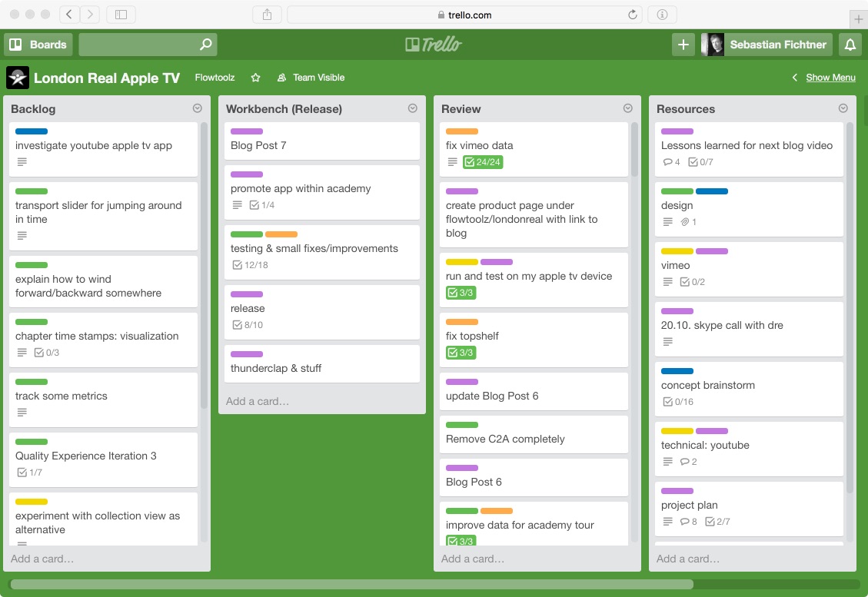Screen dimensions: 868x597
Task: Open the Review list options menu
Action: [628, 108]
